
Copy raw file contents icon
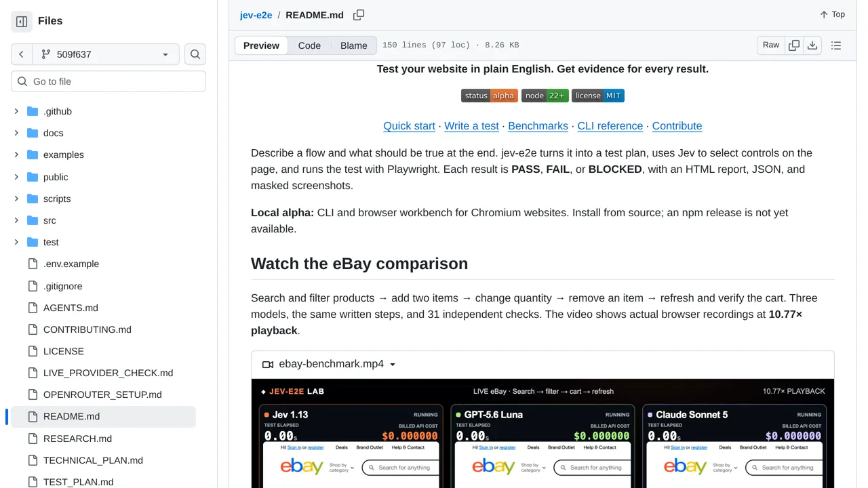pyautogui.click(x=793, y=45)
